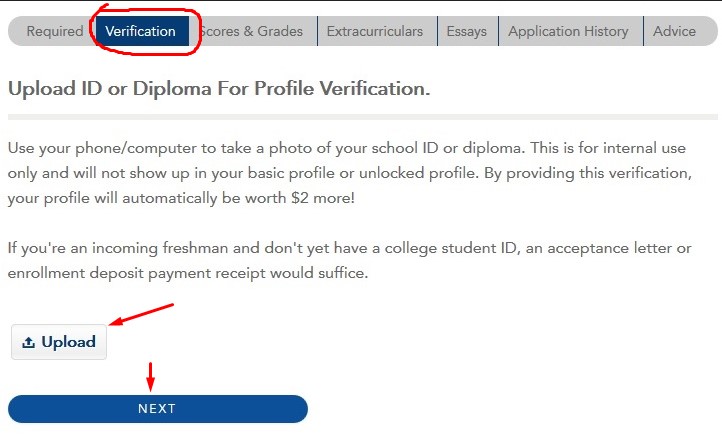The height and width of the screenshot is (440, 722).
Task: Select the Verification tab
Action: pyautogui.click(x=140, y=31)
